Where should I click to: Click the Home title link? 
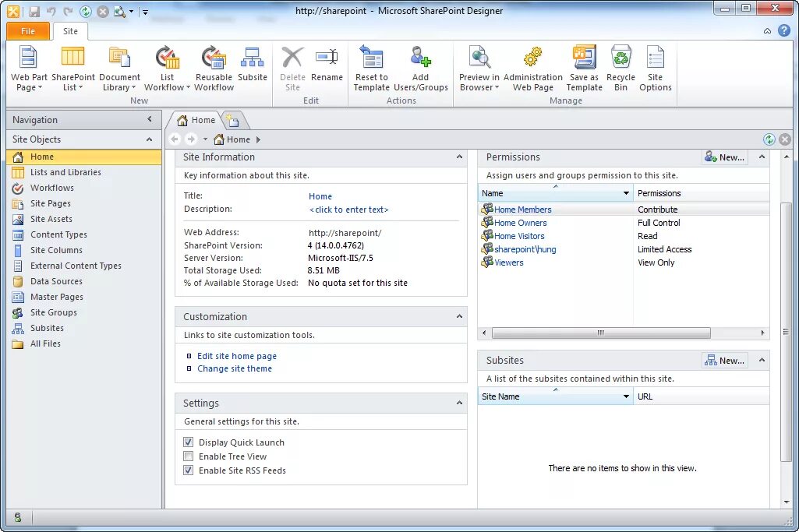pyautogui.click(x=320, y=196)
